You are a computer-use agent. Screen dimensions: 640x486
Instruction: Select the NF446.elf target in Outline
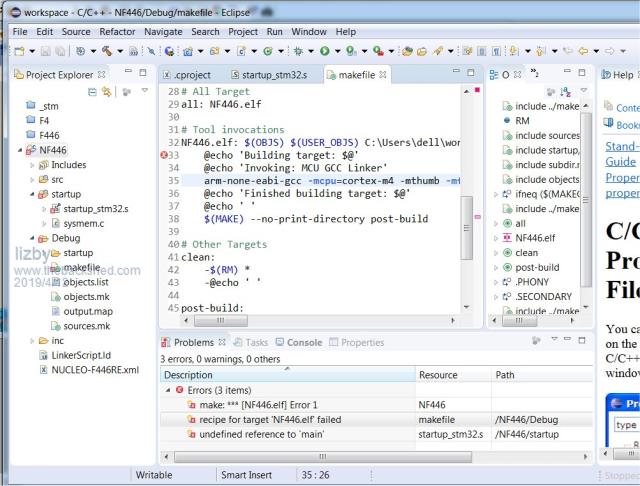pyautogui.click(x=538, y=239)
